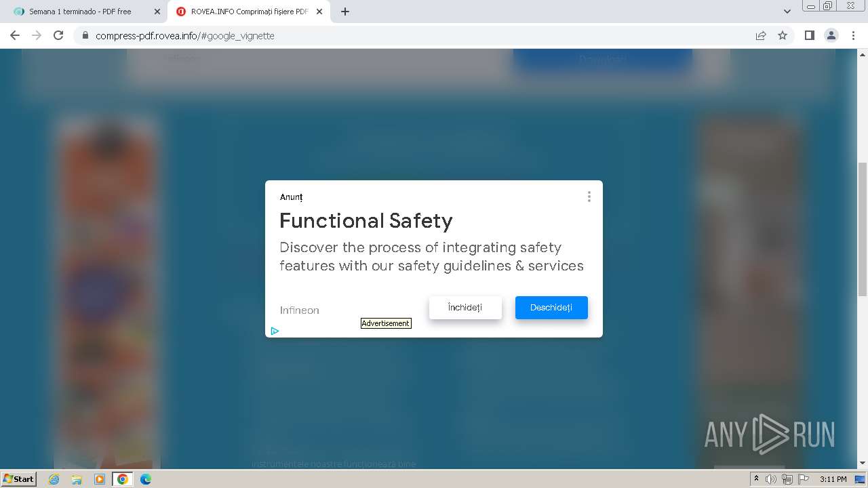The width and height of the screenshot is (868, 488).
Task: Open the volume control tray icon
Action: coord(770,479)
